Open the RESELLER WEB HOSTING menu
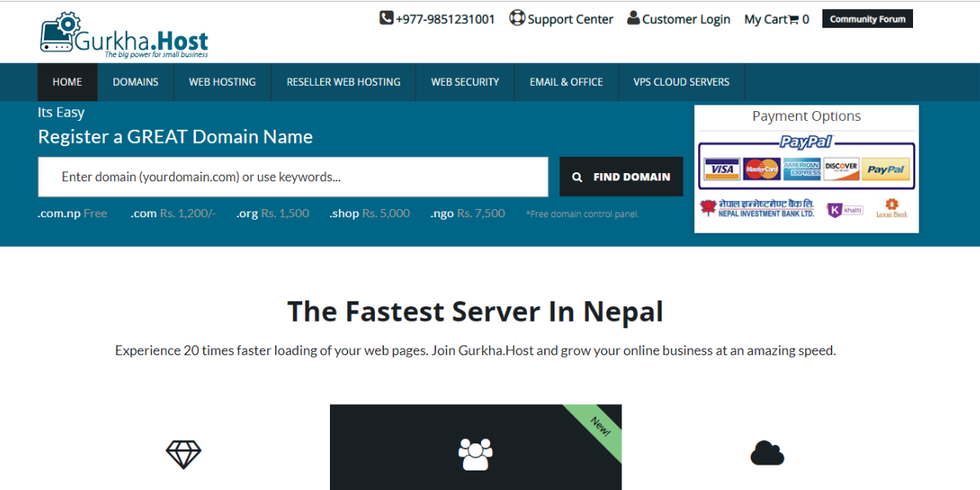Viewport: 980px width, 490px height. [344, 82]
